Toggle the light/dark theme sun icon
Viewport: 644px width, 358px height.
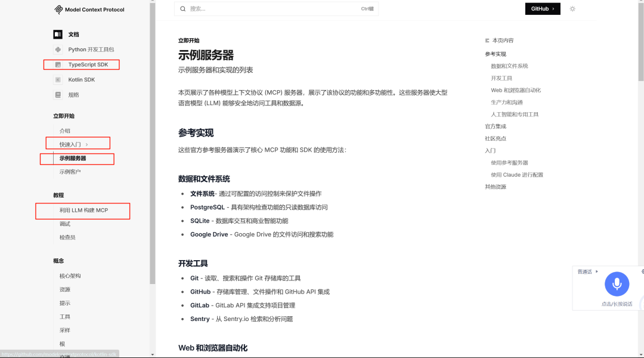click(572, 8)
